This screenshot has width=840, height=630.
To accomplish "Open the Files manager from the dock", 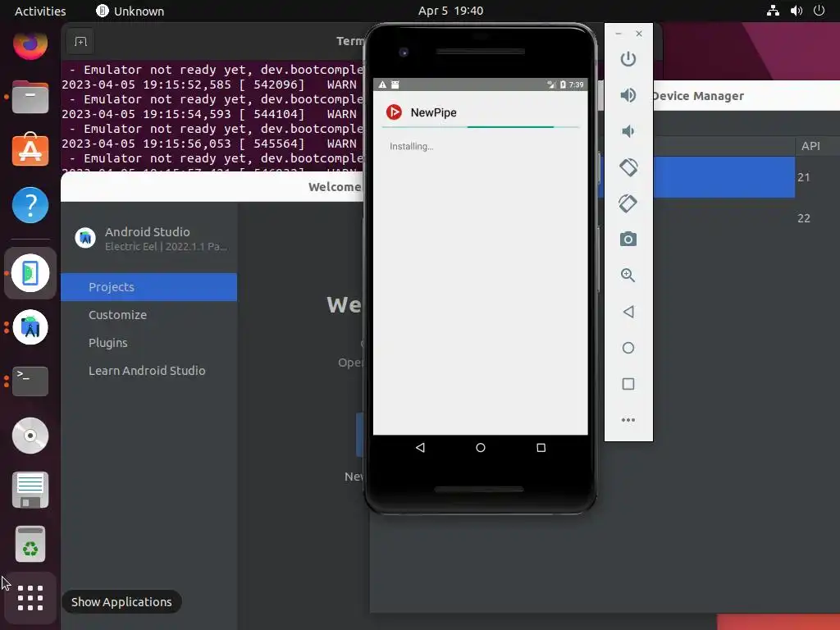I will [30, 97].
